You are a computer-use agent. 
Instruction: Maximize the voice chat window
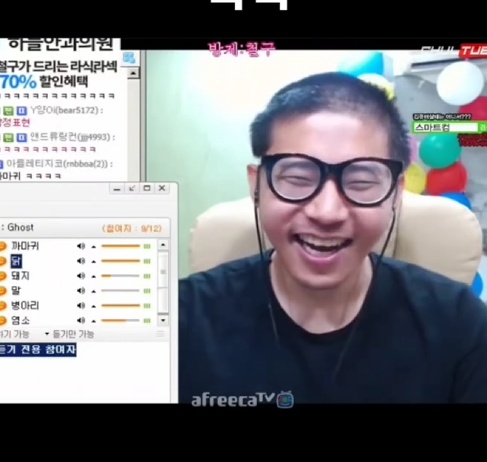147,188
